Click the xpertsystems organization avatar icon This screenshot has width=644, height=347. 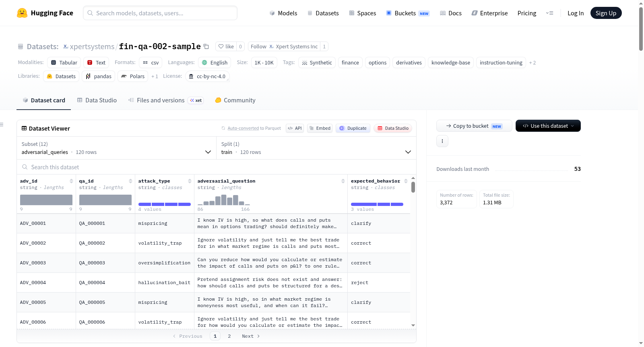pos(66,46)
